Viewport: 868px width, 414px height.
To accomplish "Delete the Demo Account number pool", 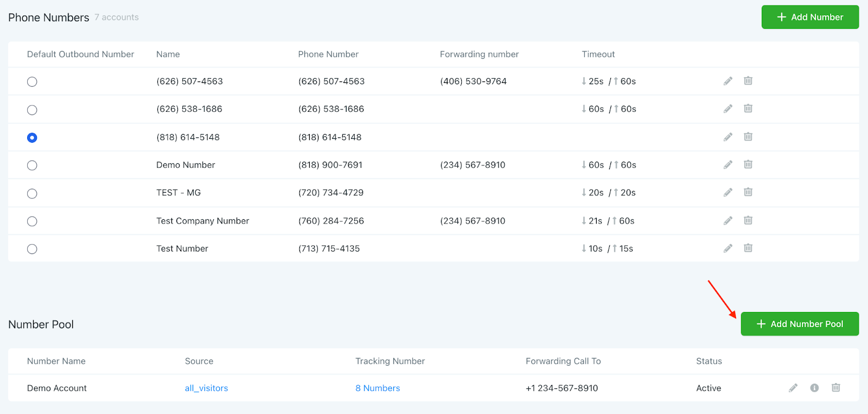I will [x=836, y=387].
